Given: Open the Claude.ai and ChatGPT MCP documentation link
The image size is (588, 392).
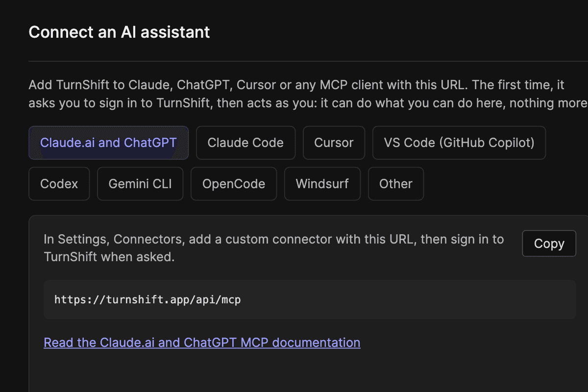Looking at the screenshot, I should (x=202, y=342).
